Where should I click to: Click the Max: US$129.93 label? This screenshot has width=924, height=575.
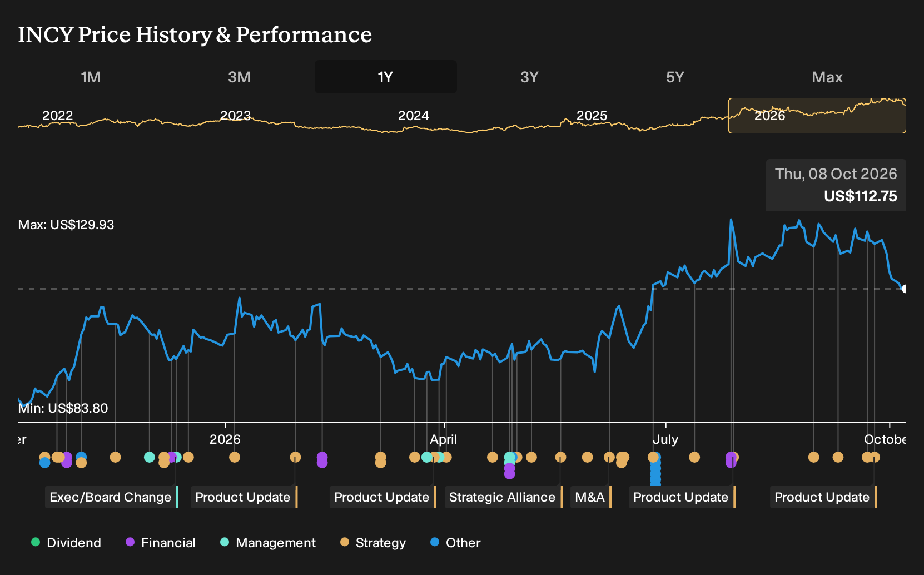[66, 225]
